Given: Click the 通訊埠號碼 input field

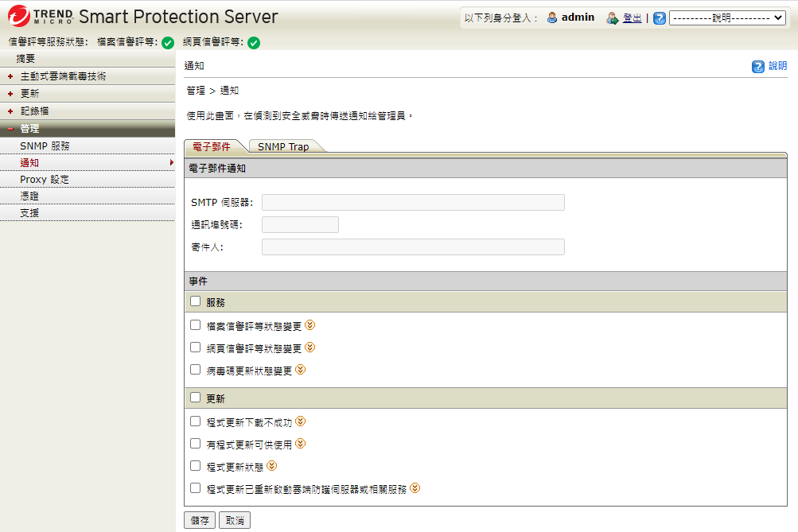Looking at the screenshot, I should tap(300, 224).
